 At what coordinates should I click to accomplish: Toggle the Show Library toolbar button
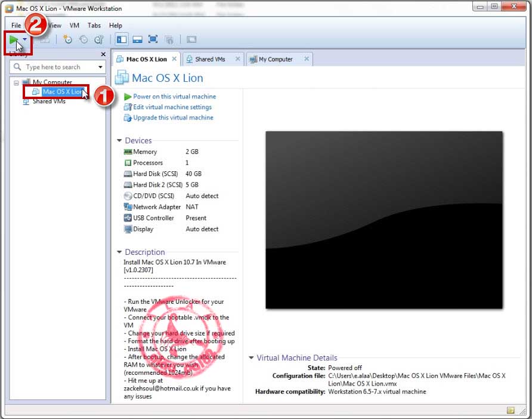(122, 39)
